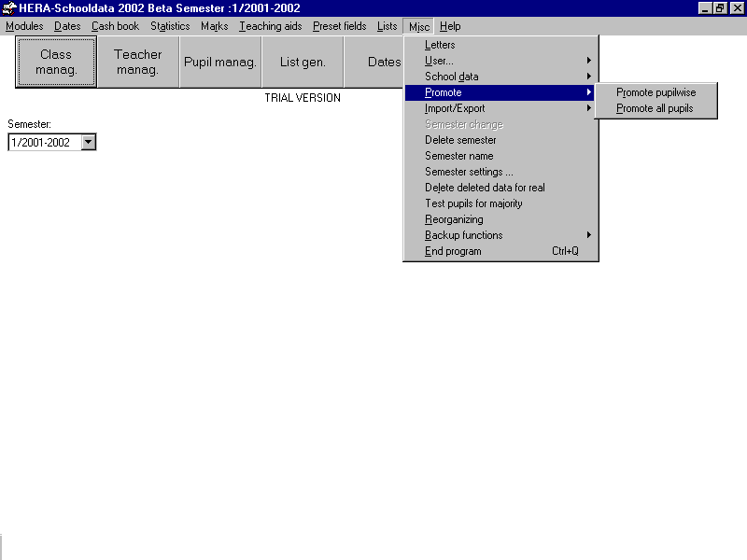Close the open Misc menu
The image size is (747, 560).
(419, 27)
